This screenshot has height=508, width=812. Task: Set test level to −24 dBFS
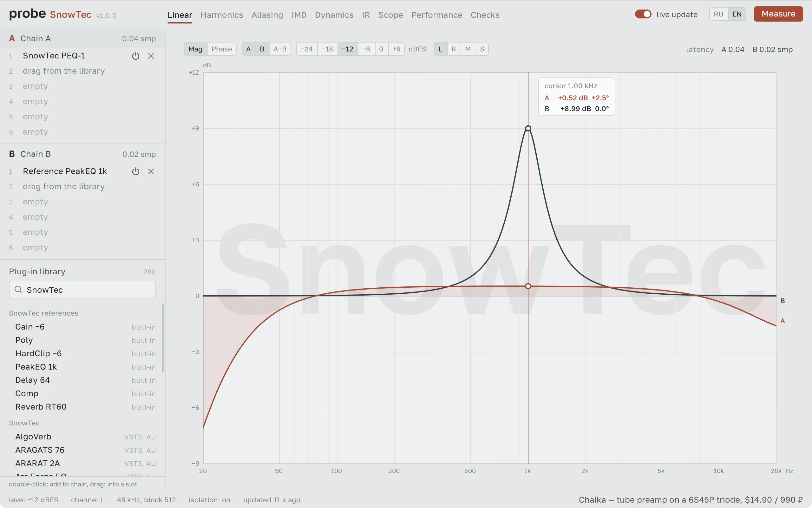[x=307, y=49]
